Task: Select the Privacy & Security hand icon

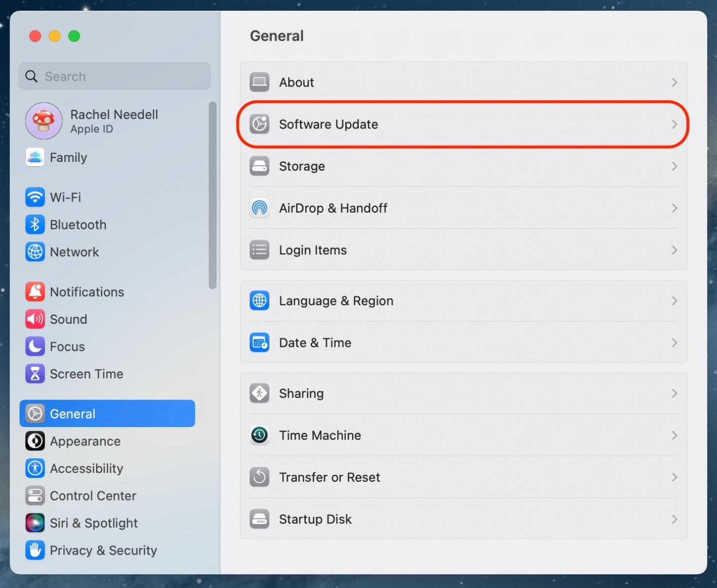Action: 35,550
